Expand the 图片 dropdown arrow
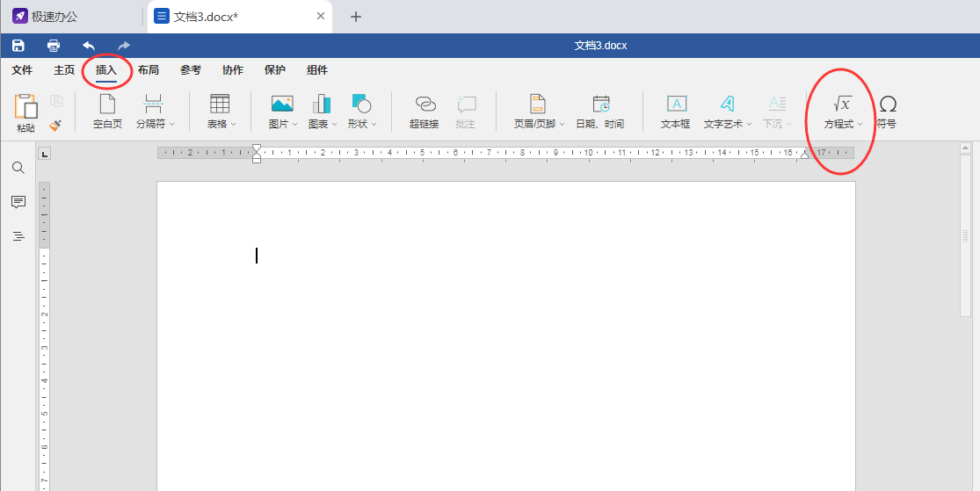The width and height of the screenshot is (980, 491). click(x=294, y=125)
